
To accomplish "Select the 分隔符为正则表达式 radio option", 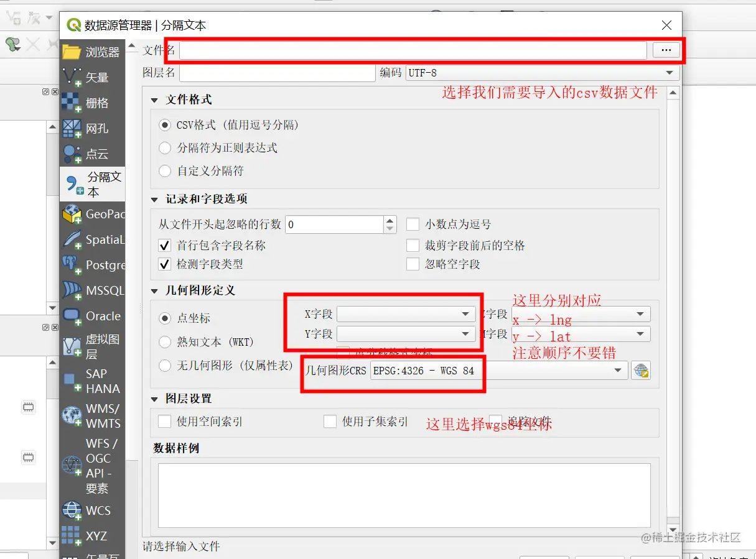I will coord(165,148).
